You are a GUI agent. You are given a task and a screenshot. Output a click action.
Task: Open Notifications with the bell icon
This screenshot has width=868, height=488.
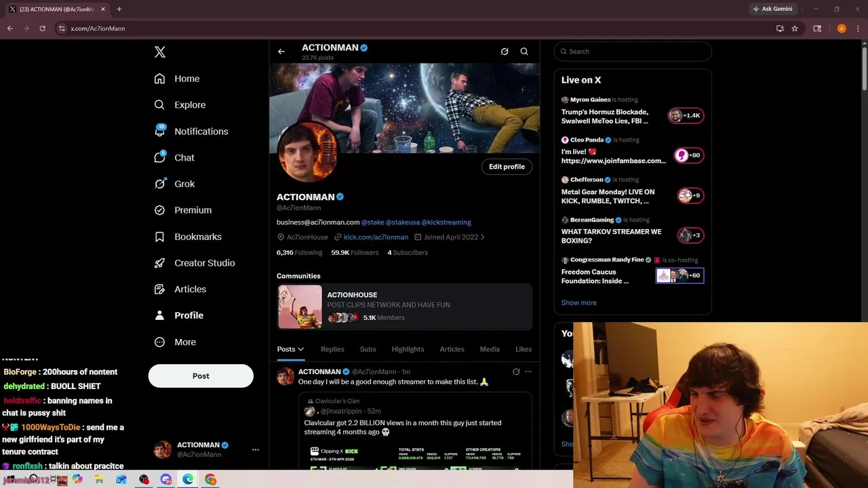(191, 131)
